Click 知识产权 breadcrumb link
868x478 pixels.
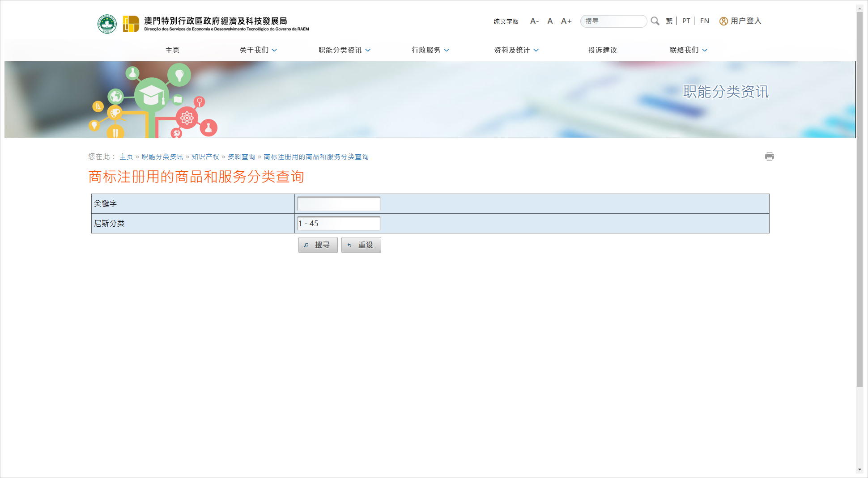[205, 157]
